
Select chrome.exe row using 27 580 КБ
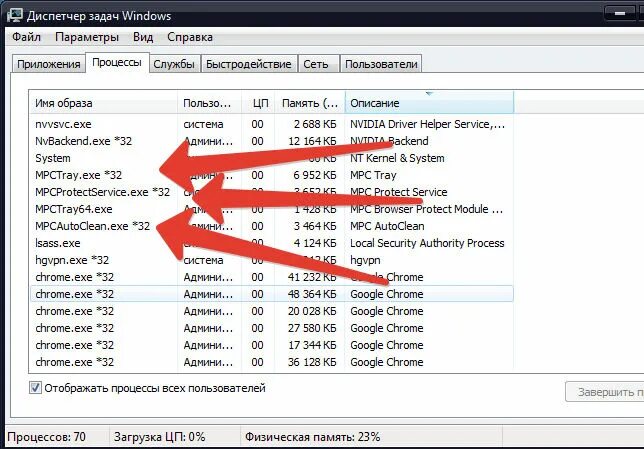pos(271,328)
